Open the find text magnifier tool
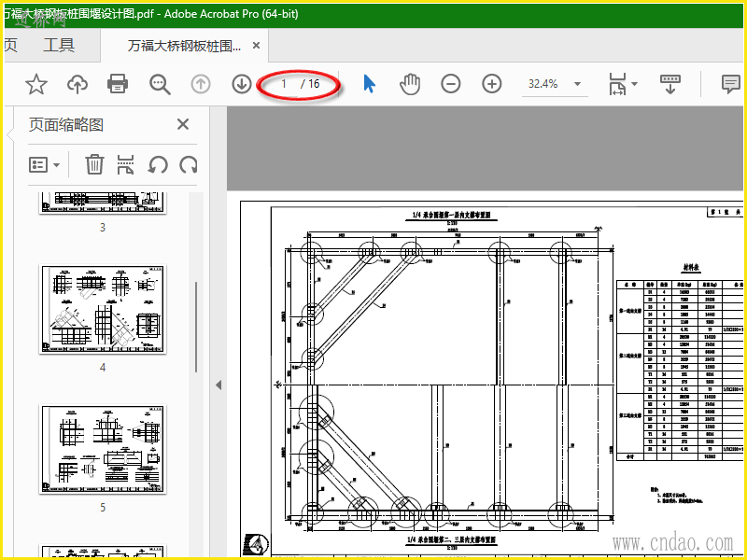 pyautogui.click(x=160, y=84)
